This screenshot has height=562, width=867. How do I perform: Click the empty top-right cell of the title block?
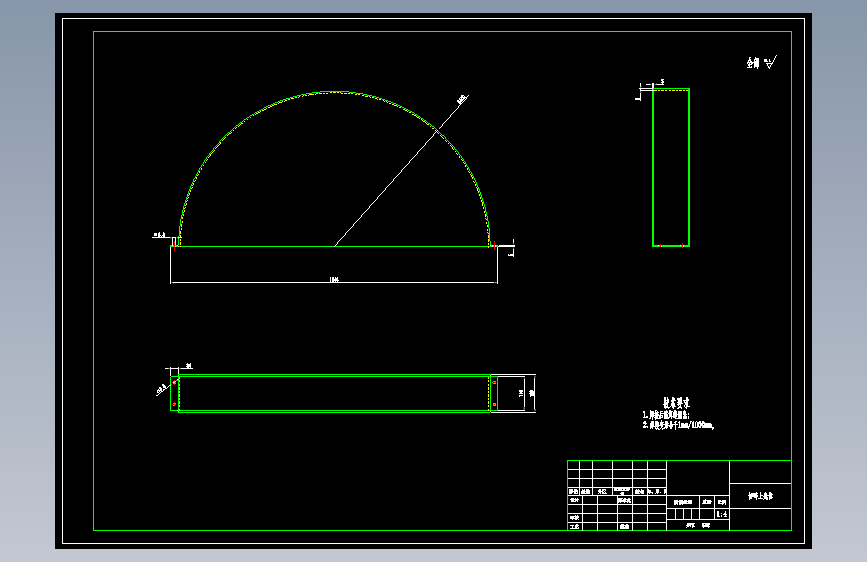(760, 472)
